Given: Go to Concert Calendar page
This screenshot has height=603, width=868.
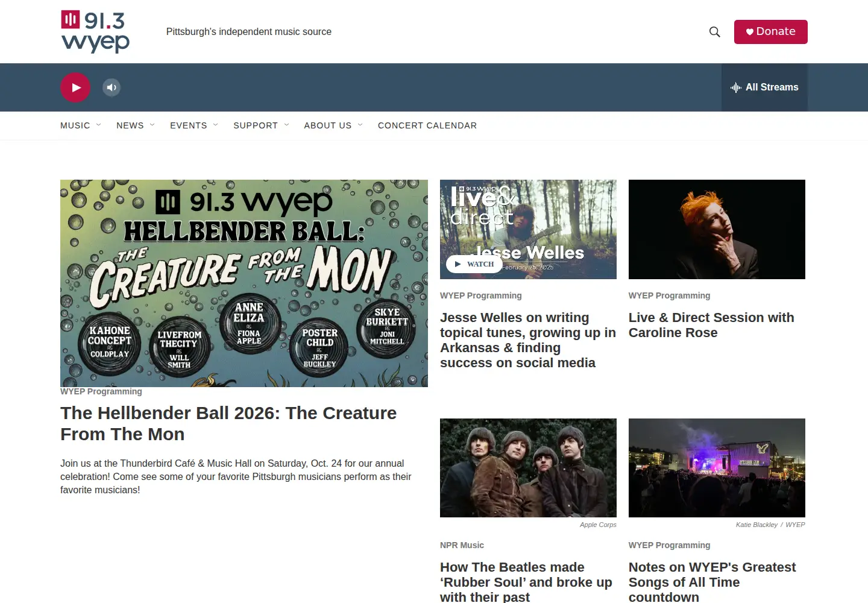Looking at the screenshot, I should [427, 125].
